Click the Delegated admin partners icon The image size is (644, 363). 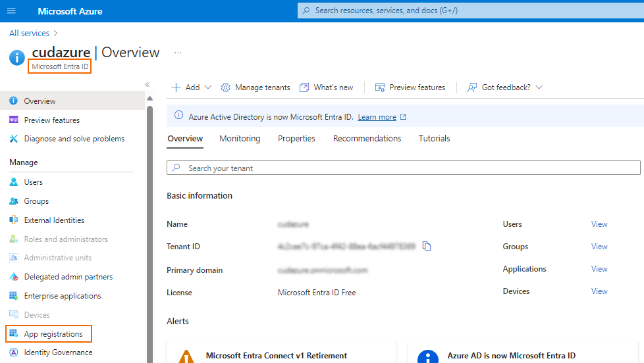(14, 276)
